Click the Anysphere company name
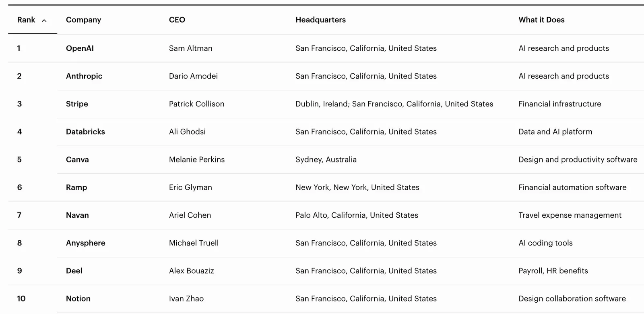The height and width of the screenshot is (314, 644). coord(86,243)
